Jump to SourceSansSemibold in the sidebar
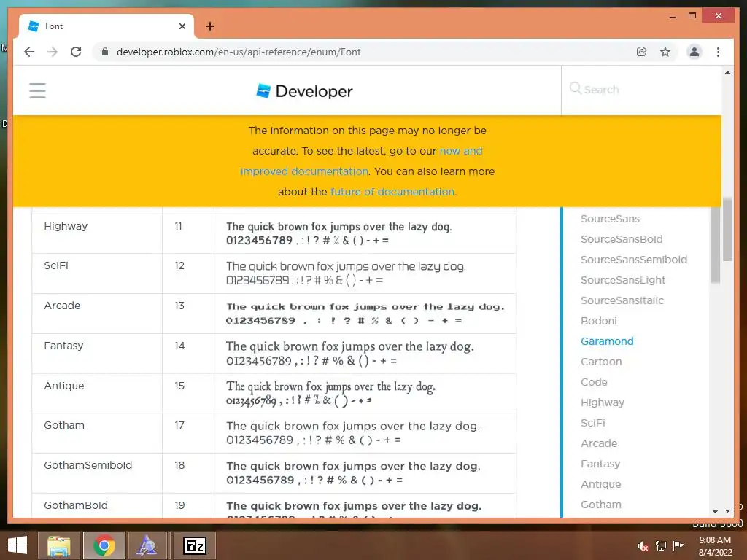Viewport: 747px width, 560px height. pyautogui.click(x=634, y=260)
